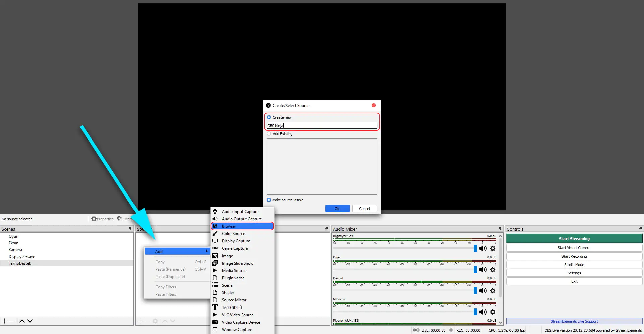The width and height of the screenshot is (644, 334).
Task: Mute the Bilgisayar Sesi audio channel
Action: (x=483, y=248)
